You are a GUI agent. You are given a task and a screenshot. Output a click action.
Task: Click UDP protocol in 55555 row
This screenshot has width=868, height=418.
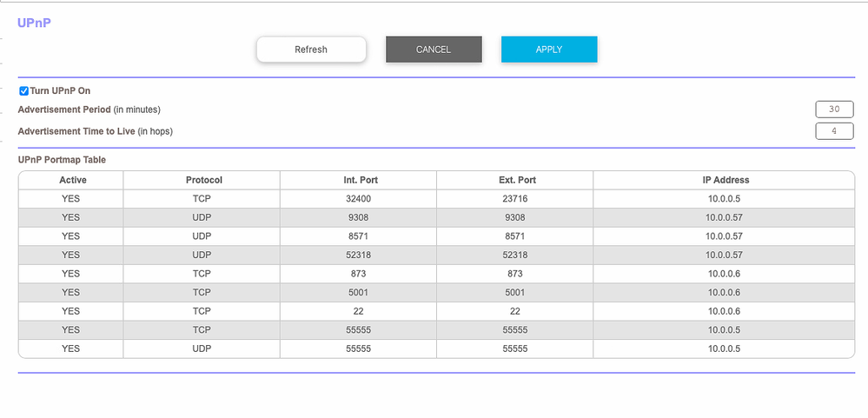pyautogui.click(x=202, y=348)
